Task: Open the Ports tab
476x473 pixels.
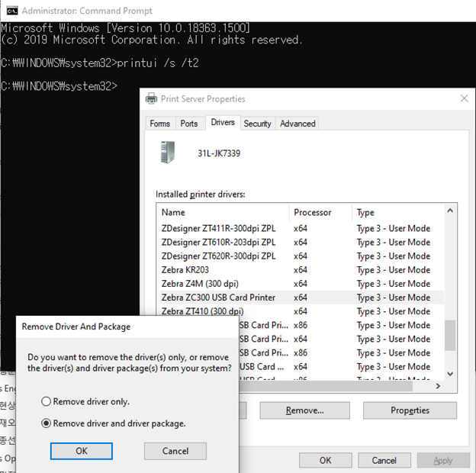Action: point(189,124)
